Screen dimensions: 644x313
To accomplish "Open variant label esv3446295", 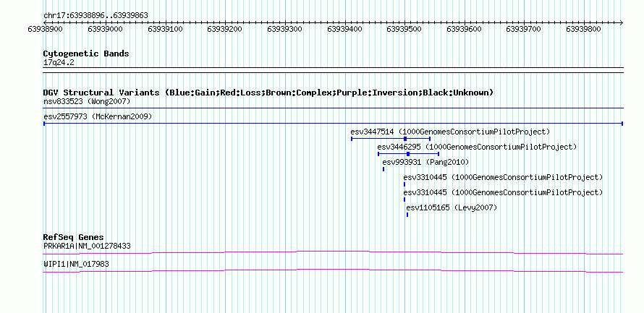I will tap(478, 147).
